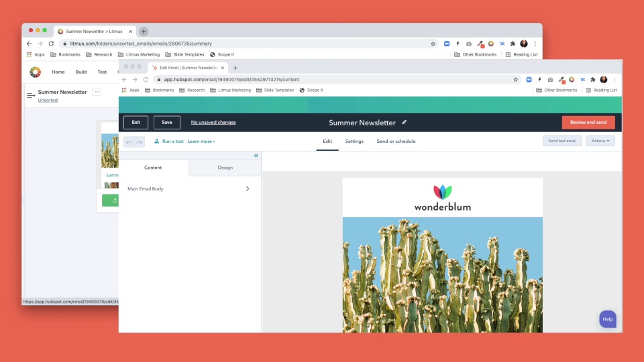Open Reading List in HubSpot window
644x362 pixels.
click(601, 90)
